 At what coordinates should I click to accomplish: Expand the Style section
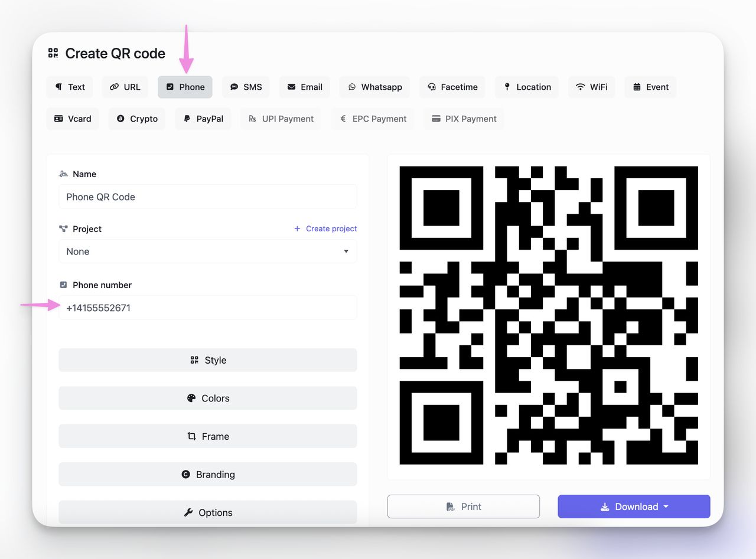click(x=208, y=360)
